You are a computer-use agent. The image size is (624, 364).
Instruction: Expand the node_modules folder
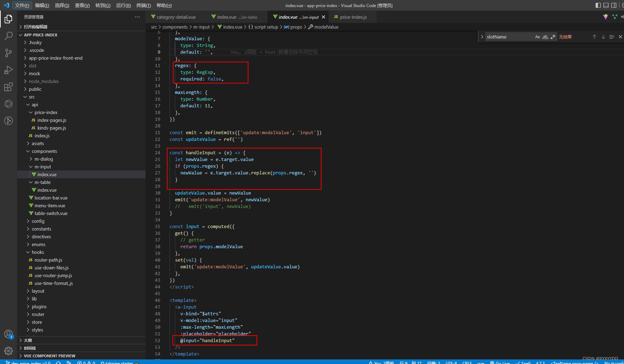(81, 81)
